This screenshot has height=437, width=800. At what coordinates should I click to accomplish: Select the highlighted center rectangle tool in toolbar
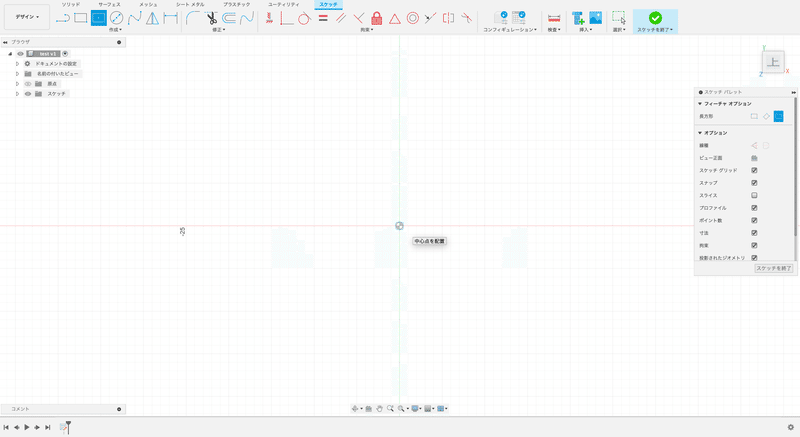point(98,18)
